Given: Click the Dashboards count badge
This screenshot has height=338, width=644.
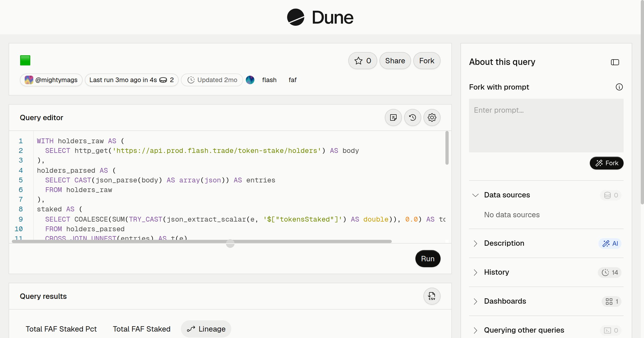Looking at the screenshot, I should pos(612,301).
